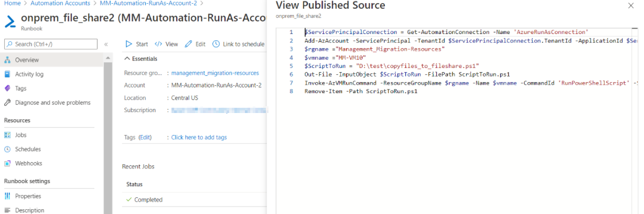
Task: Select Overview in the sidebar
Action: pos(51,60)
